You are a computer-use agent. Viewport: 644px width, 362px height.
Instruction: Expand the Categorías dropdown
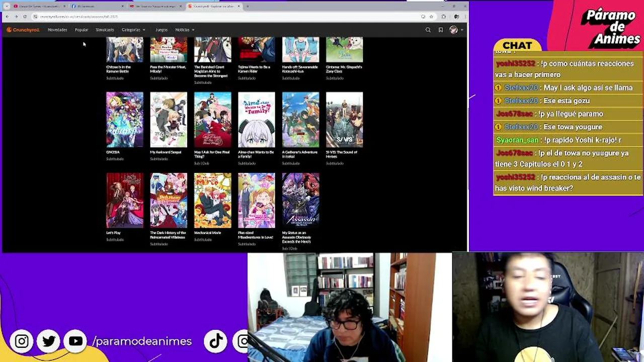click(x=133, y=30)
